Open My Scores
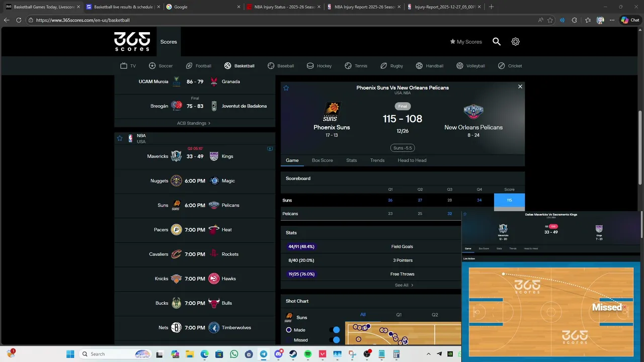 pos(466,42)
